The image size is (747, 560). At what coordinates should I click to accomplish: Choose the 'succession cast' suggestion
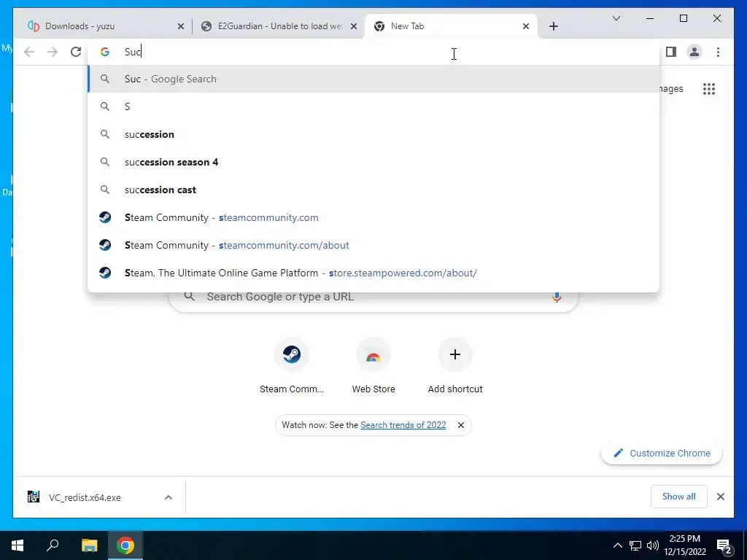[373, 190]
